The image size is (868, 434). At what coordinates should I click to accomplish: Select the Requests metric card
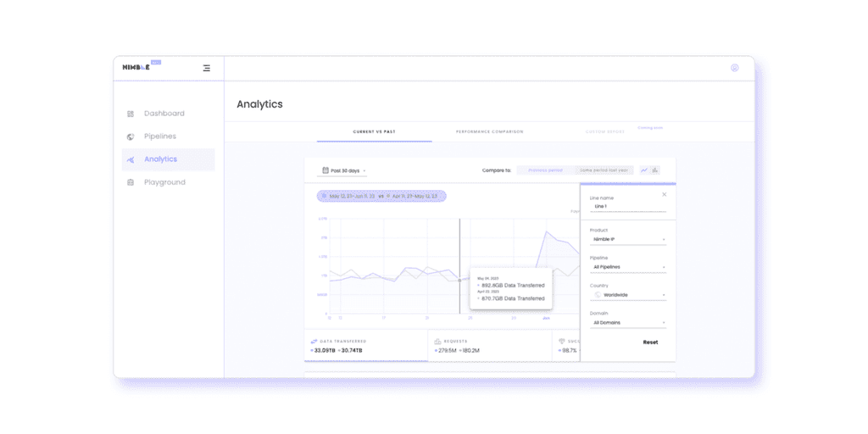pyautogui.click(x=490, y=346)
